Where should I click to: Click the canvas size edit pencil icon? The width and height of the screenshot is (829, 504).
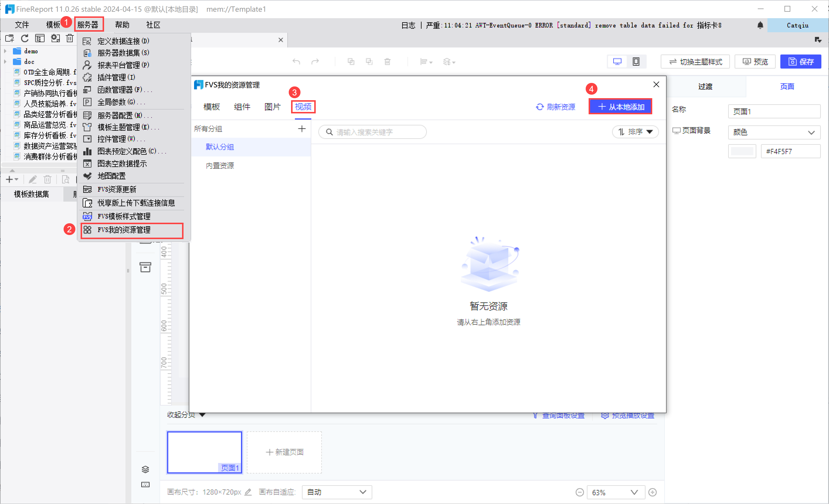pos(248,492)
